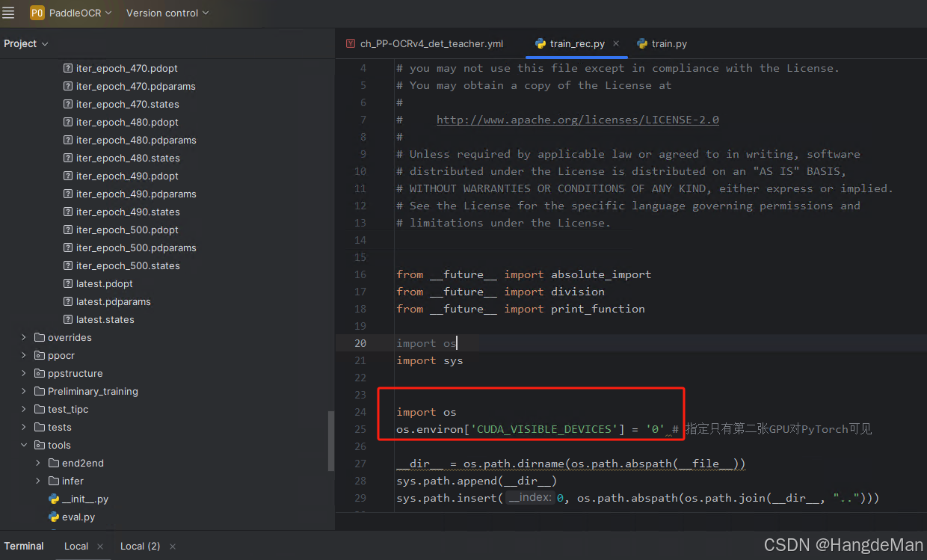The image size is (927, 560).
Task: Open the Apache license URL in the code
Action: [x=577, y=119]
